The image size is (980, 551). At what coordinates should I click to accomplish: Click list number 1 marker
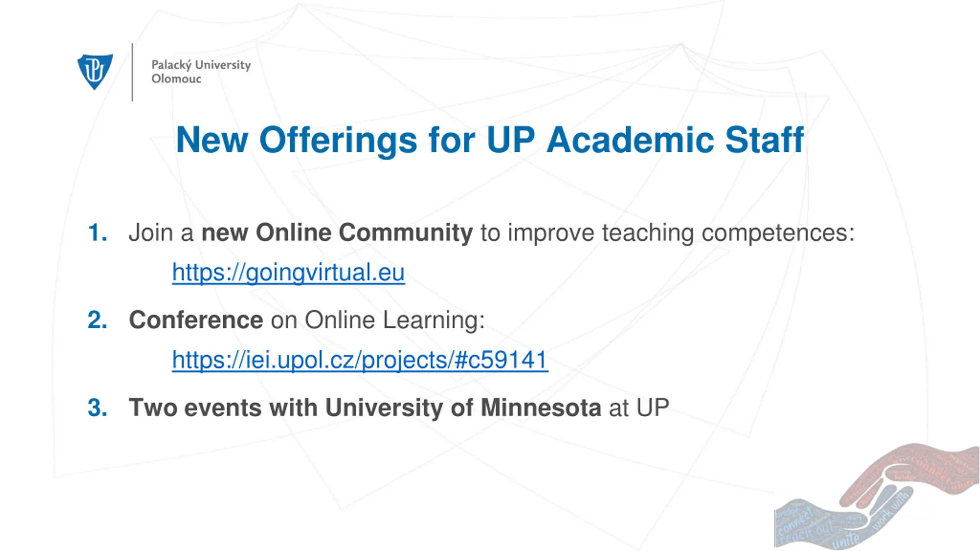[97, 232]
